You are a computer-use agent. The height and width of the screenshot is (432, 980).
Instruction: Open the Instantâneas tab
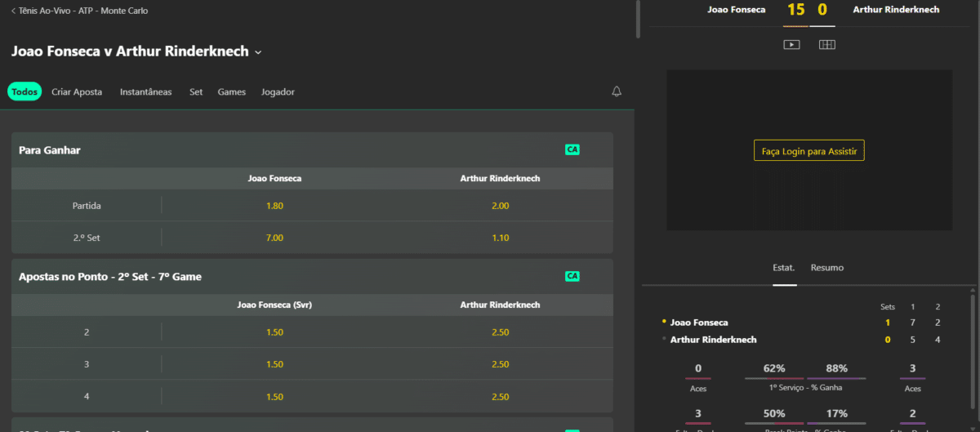(x=145, y=92)
